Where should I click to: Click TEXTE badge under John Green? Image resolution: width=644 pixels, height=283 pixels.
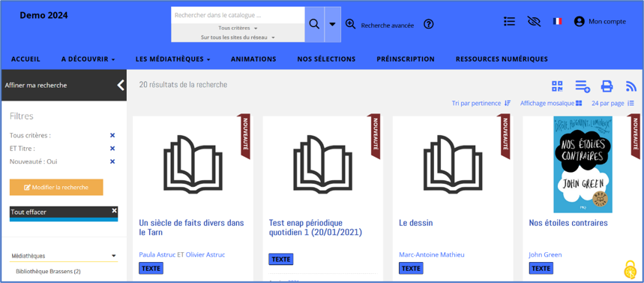tap(541, 268)
